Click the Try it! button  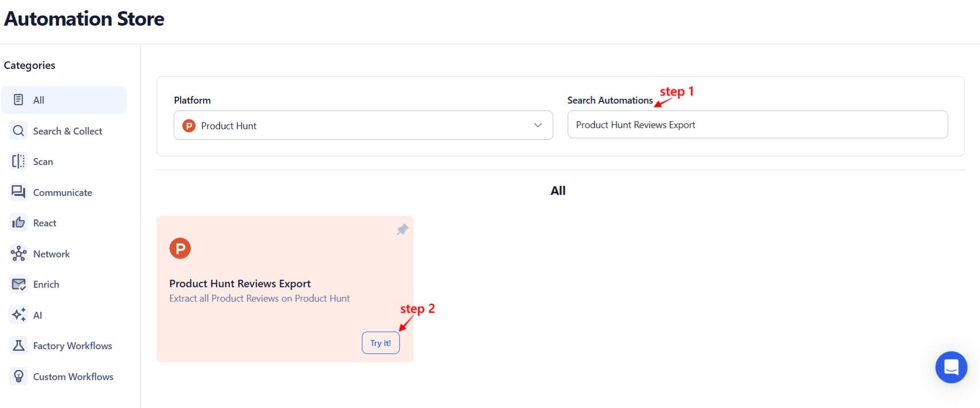pos(380,342)
